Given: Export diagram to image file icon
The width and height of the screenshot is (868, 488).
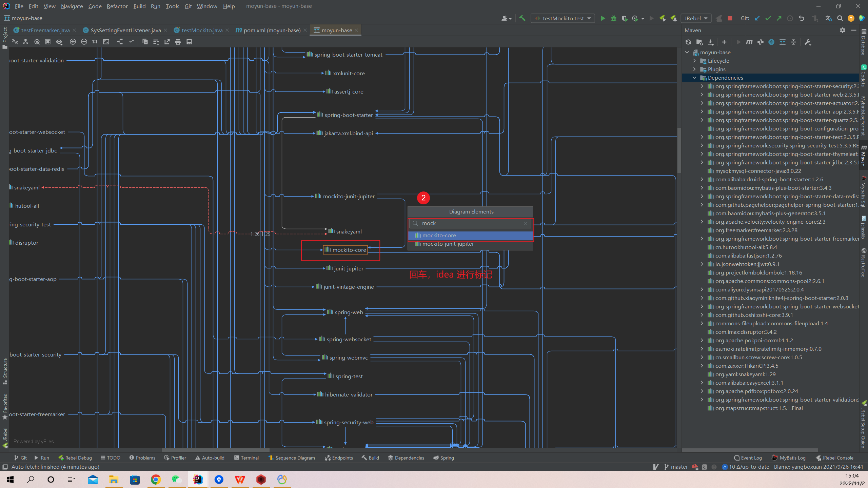Looking at the screenshot, I should (x=167, y=42).
